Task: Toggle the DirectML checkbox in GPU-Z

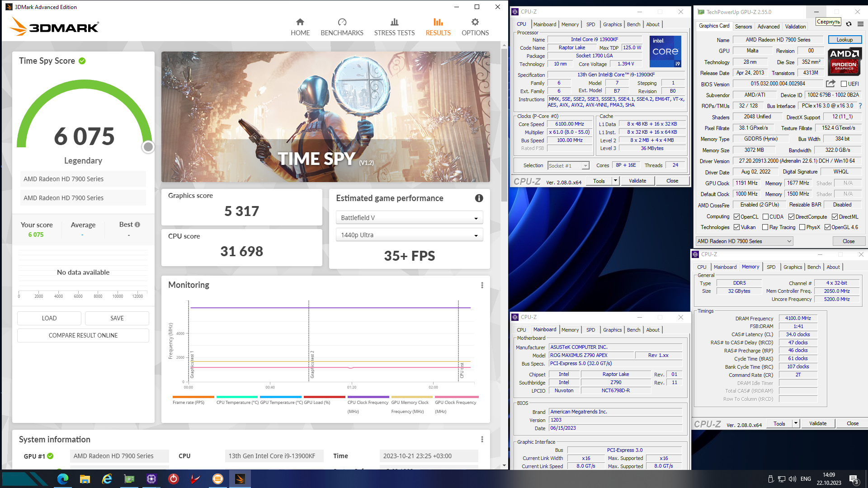Action: coord(835,217)
